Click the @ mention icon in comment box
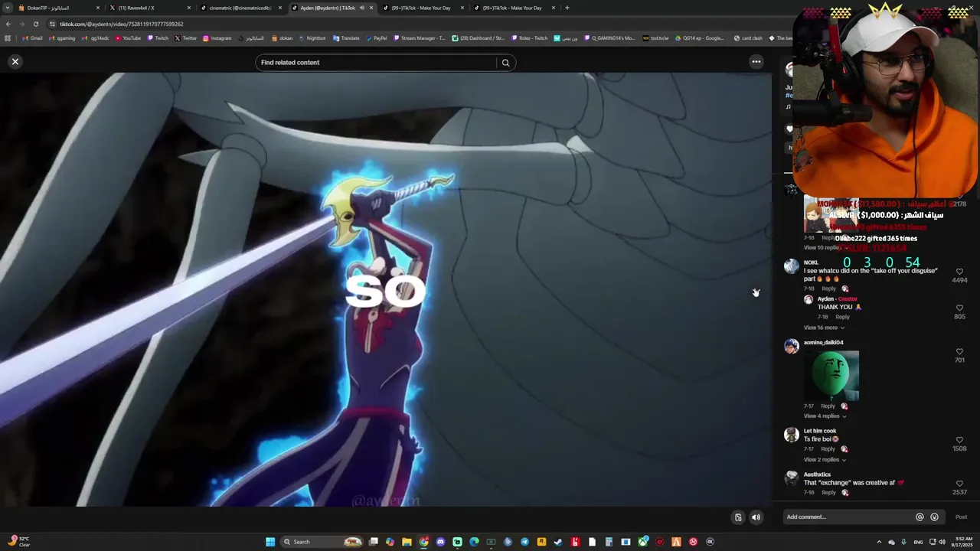The image size is (980, 551). point(920,517)
